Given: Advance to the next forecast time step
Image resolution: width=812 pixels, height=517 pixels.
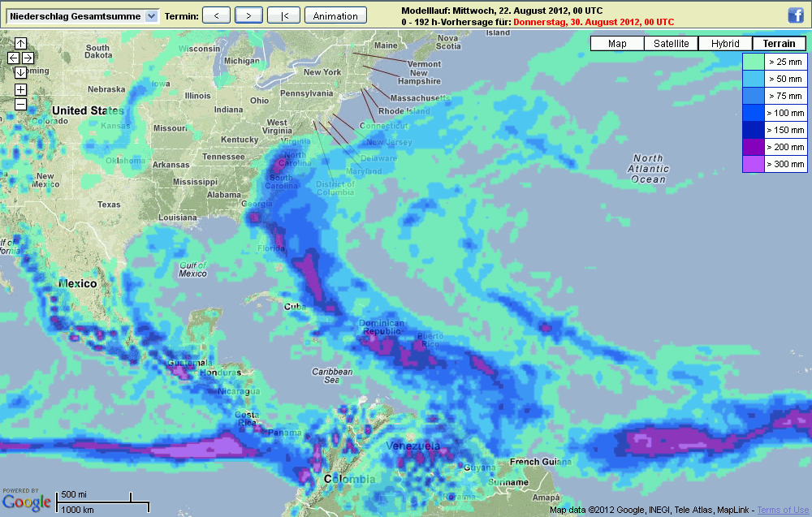Looking at the screenshot, I should click(248, 15).
